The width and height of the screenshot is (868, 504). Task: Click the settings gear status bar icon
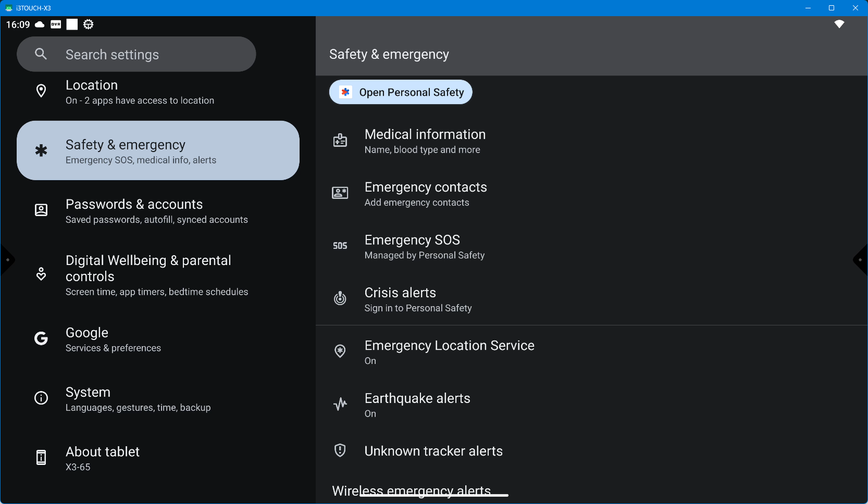tap(89, 24)
